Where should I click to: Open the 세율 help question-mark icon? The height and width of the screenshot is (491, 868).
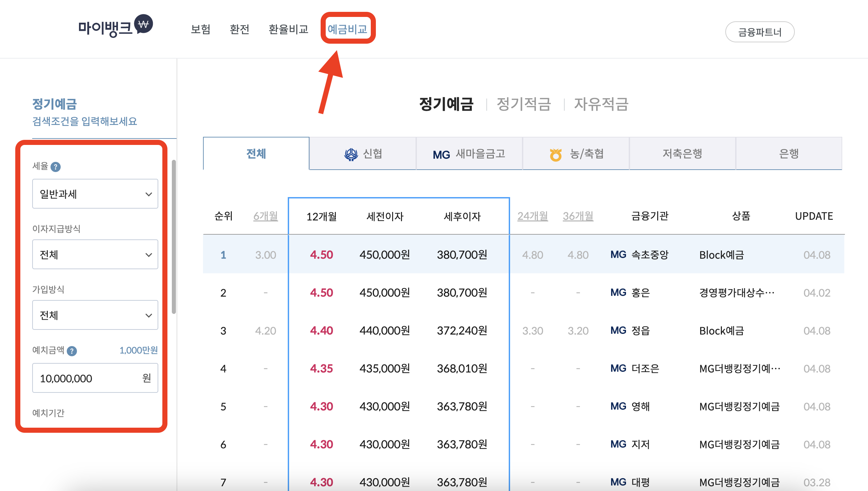pos(56,167)
